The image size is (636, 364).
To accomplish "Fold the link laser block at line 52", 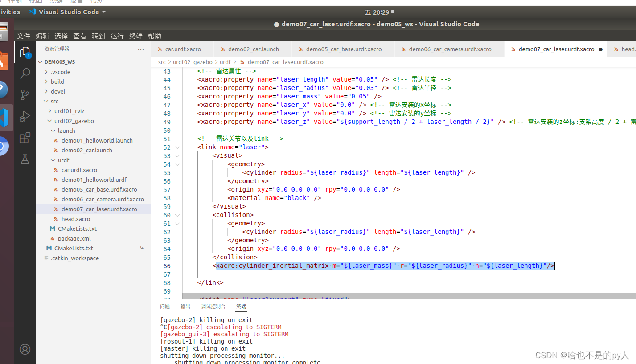I will tap(178, 147).
